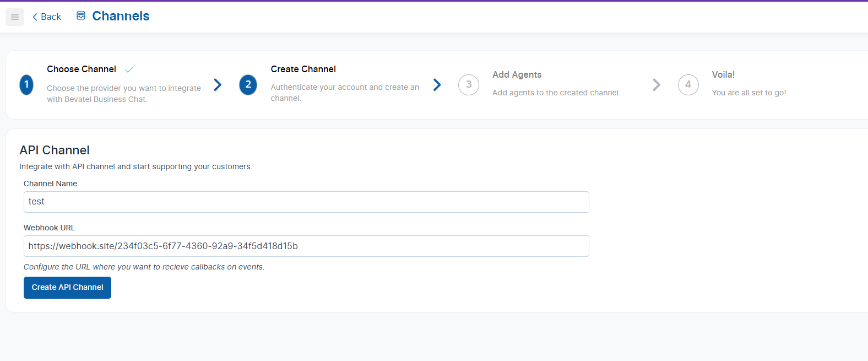Click the API Channel heading
The width and height of the screenshot is (868, 361).
(x=55, y=150)
